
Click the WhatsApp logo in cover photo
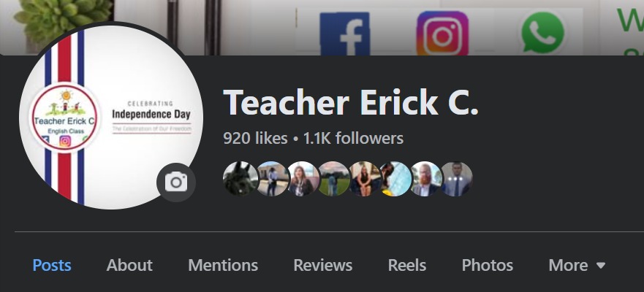(542, 33)
